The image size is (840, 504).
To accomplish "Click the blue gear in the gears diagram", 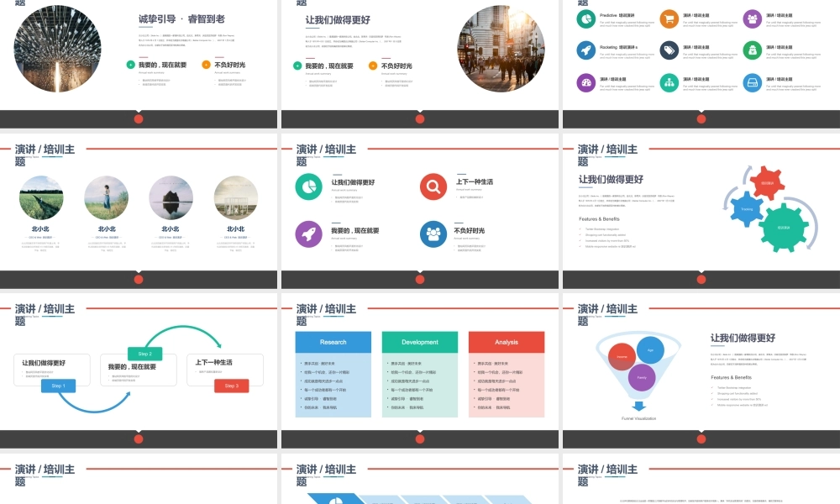I will [747, 209].
